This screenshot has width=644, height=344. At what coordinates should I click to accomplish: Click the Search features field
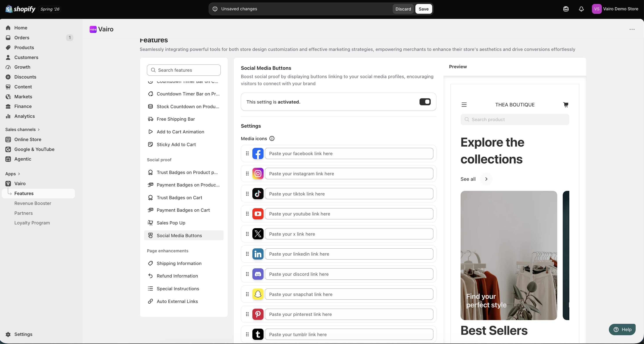(184, 70)
